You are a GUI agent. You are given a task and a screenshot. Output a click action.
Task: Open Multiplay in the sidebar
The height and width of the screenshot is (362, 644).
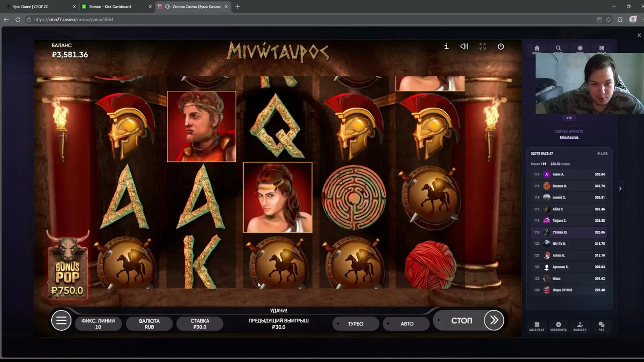point(537,326)
